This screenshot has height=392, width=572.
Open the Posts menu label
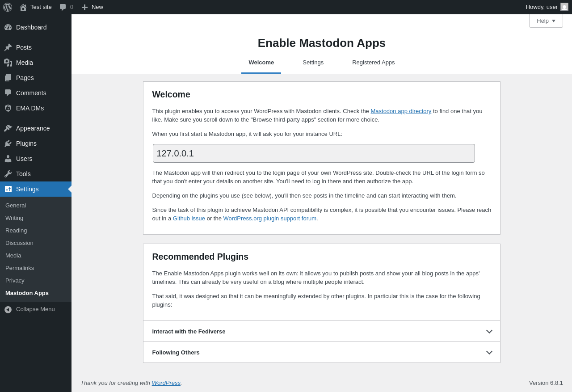click(24, 47)
